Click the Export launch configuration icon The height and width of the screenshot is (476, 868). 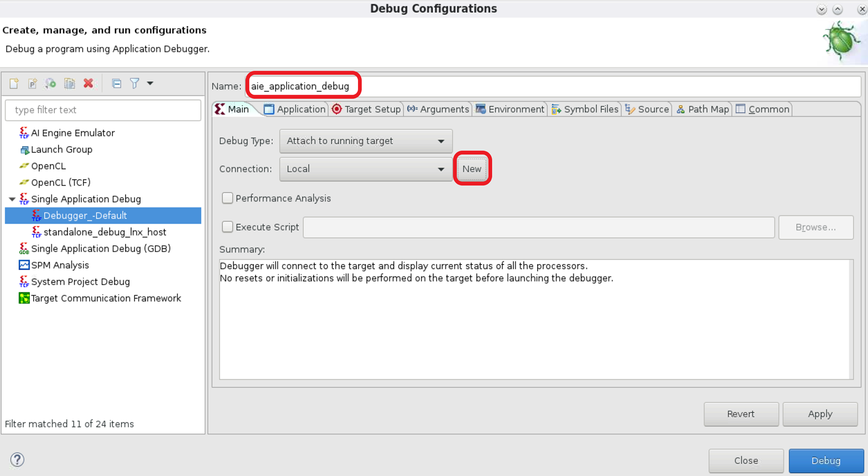tap(51, 84)
